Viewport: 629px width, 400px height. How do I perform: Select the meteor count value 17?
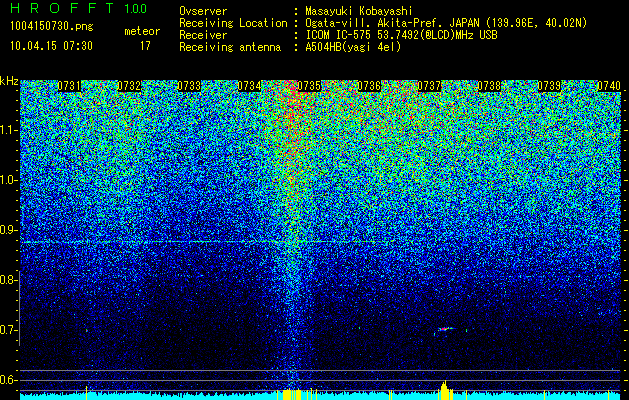click(145, 46)
